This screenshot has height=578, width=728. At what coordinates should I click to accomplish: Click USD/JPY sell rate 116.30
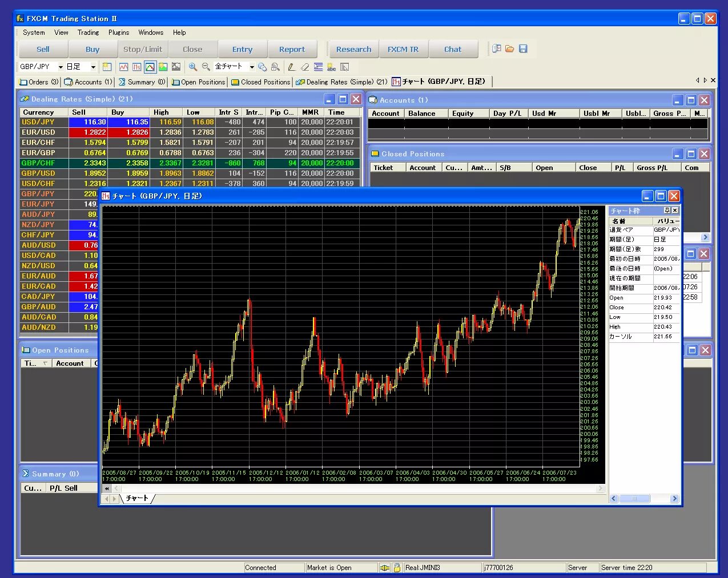tap(88, 122)
